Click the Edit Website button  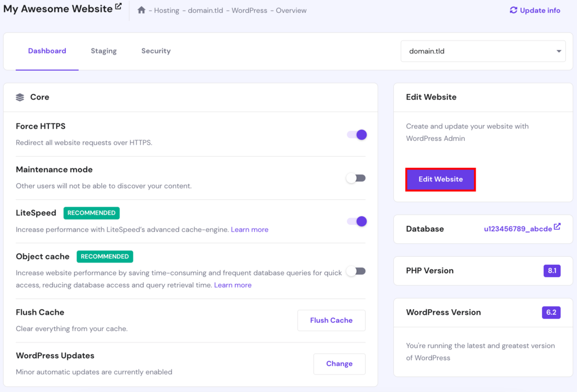point(440,179)
